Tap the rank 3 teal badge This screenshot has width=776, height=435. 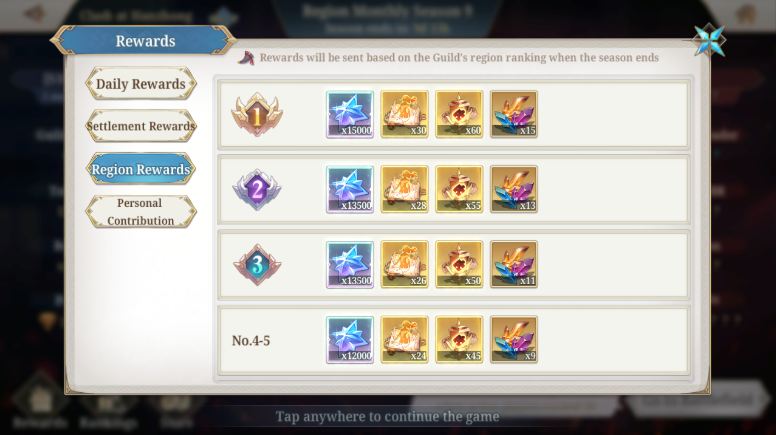pyautogui.click(x=257, y=264)
